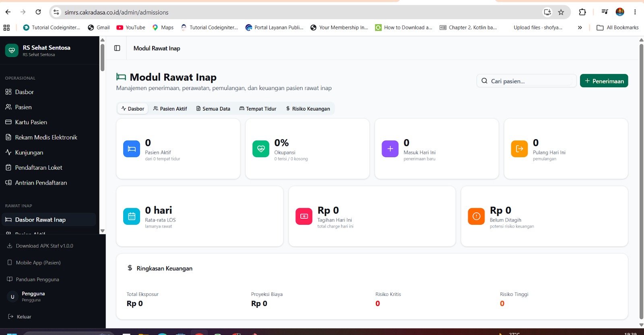Click the Penerimaan button
Screen dimensions: 644x335
pos(604,81)
